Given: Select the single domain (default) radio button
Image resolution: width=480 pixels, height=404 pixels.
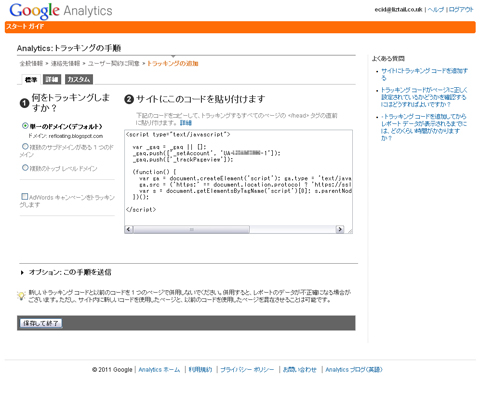Looking at the screenshot, I should click(25, 126).
